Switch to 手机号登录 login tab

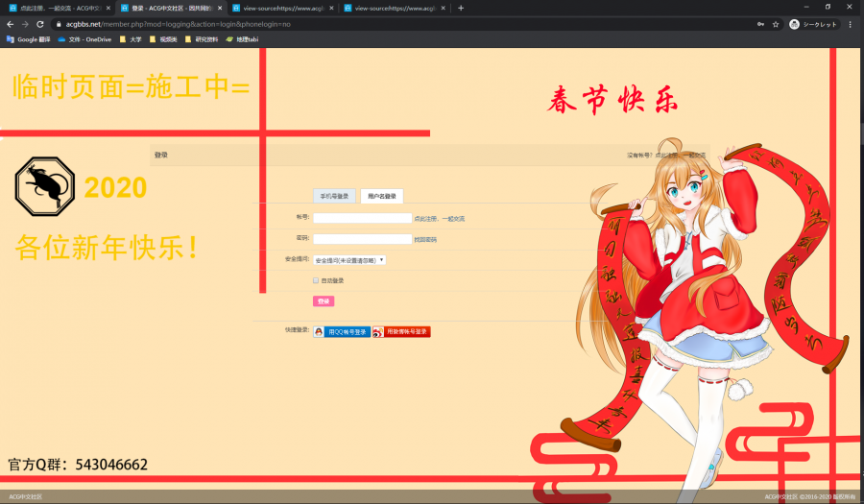(334, 196)
